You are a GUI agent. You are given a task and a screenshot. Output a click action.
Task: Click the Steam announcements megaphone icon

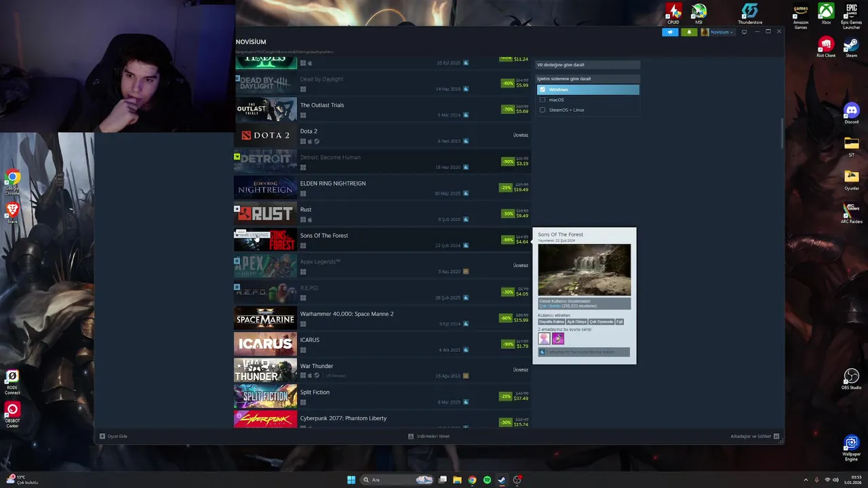pos(670,32)
